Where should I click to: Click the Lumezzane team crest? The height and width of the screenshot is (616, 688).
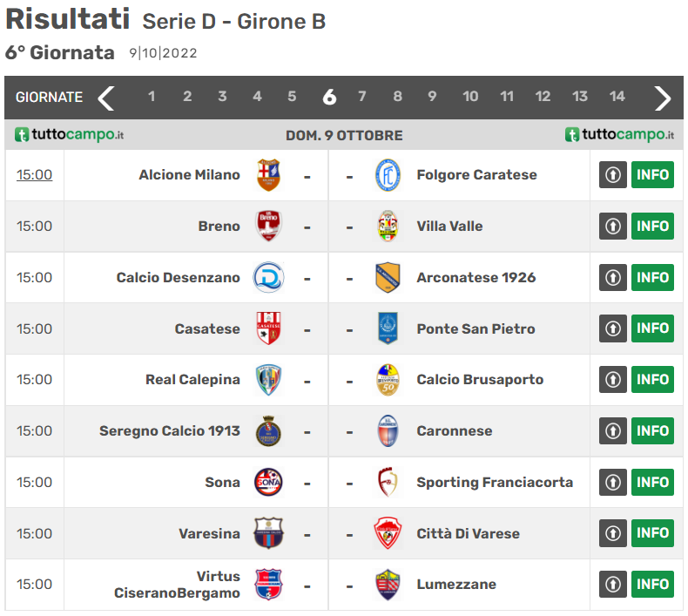pos(388,585)
